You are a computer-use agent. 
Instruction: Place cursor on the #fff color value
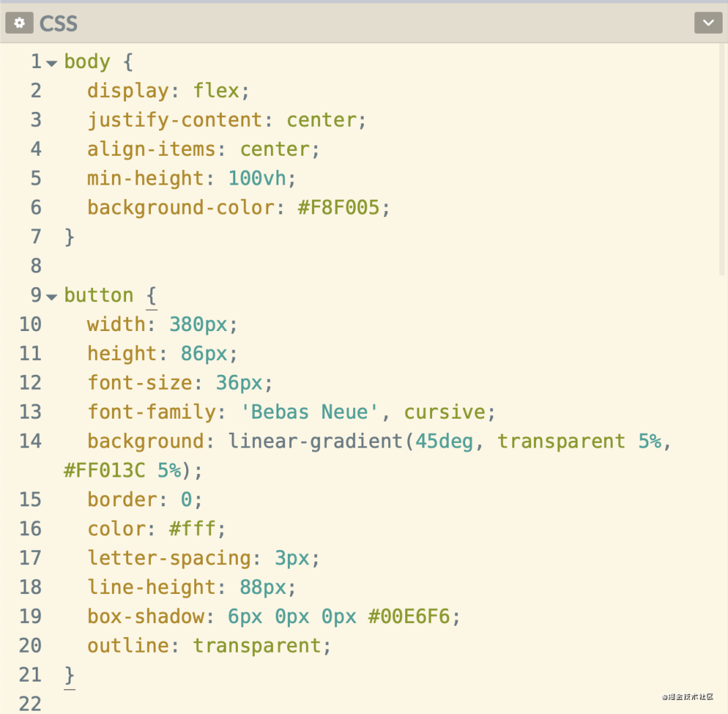coord(193,529)
